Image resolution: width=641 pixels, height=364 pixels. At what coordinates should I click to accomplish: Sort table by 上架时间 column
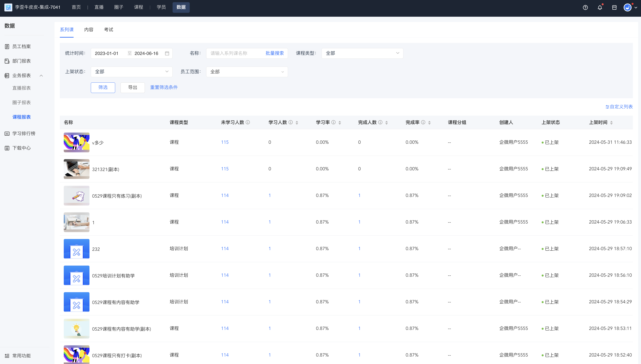(x=611, y=122)
